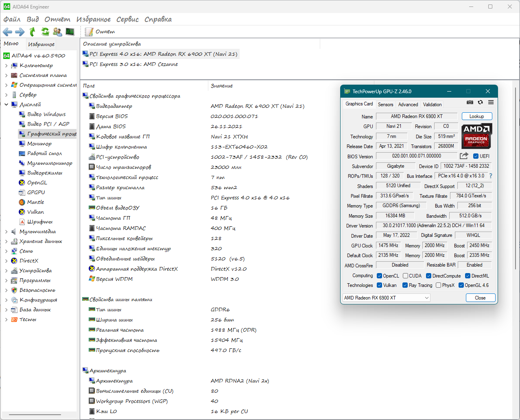Toggle the DirectCompute checkbox

428,276
